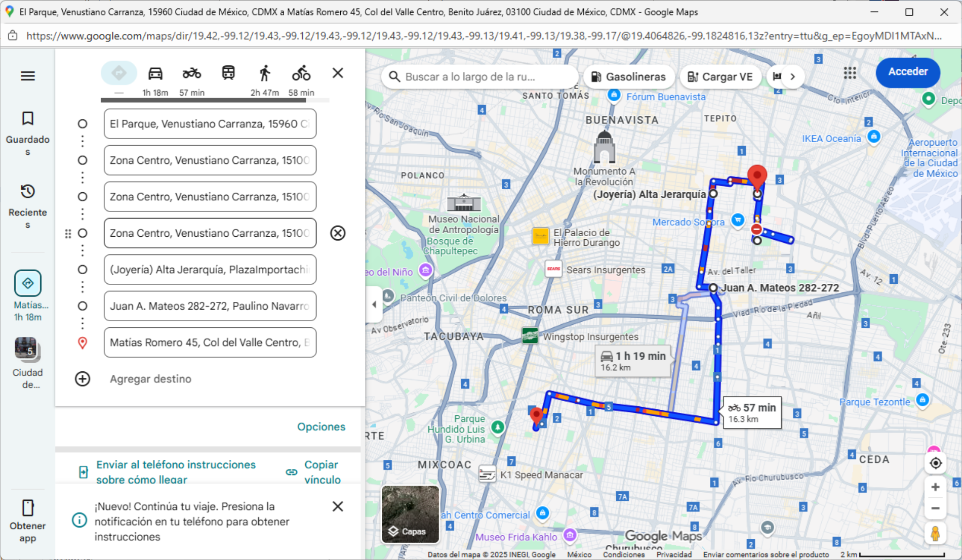Select the walking directions icon
This screenshot has height=560, width=962.
(264, 72)
